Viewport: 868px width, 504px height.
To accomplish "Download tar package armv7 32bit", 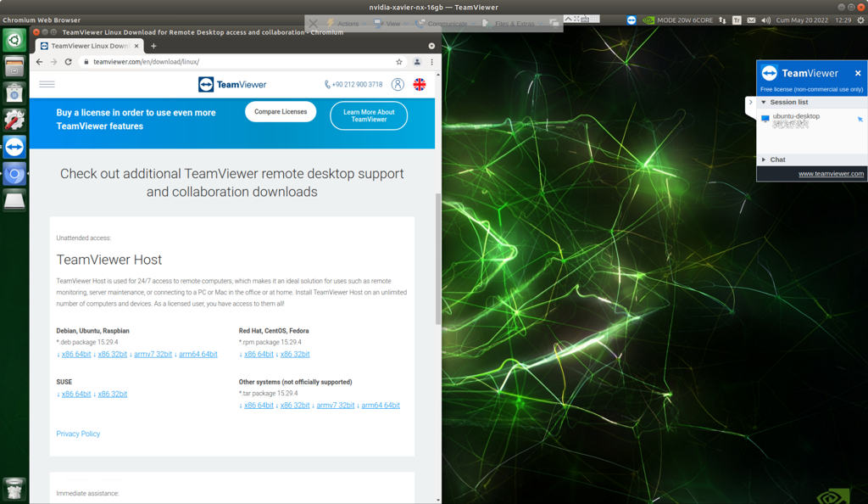I will [336, 405].
